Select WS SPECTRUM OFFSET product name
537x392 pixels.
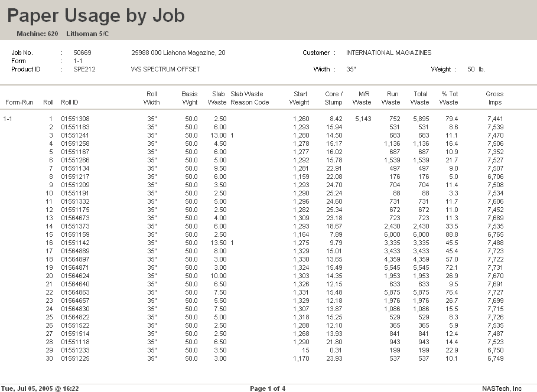tap(165, 69)
